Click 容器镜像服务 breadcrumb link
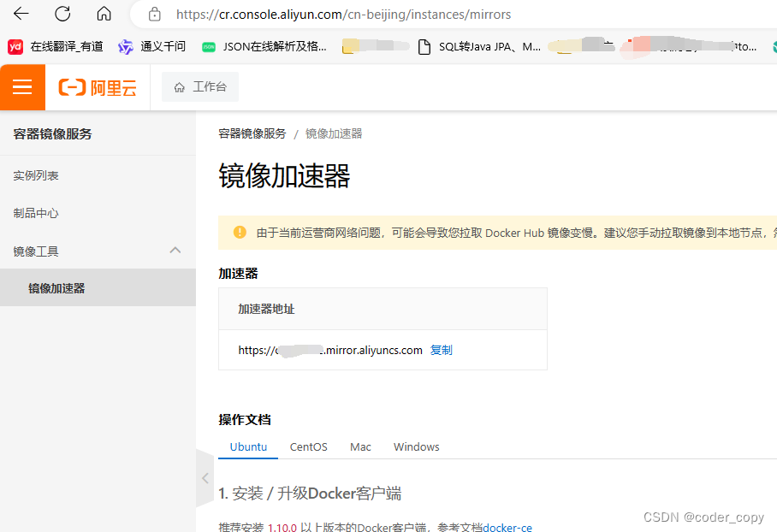Screen dimensions: 777x532 coord(252,133)
